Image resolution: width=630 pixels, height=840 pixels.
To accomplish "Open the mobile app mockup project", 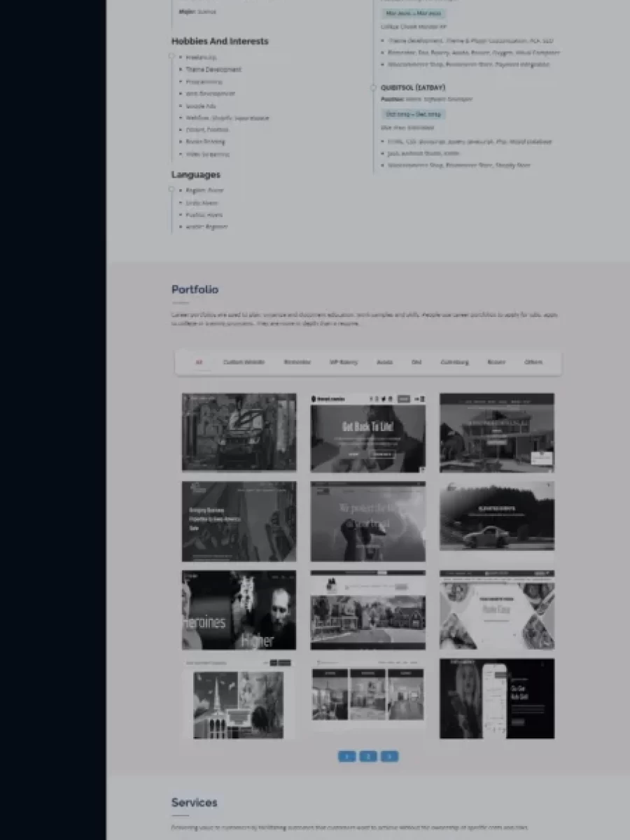I will (x=496, y=698).
